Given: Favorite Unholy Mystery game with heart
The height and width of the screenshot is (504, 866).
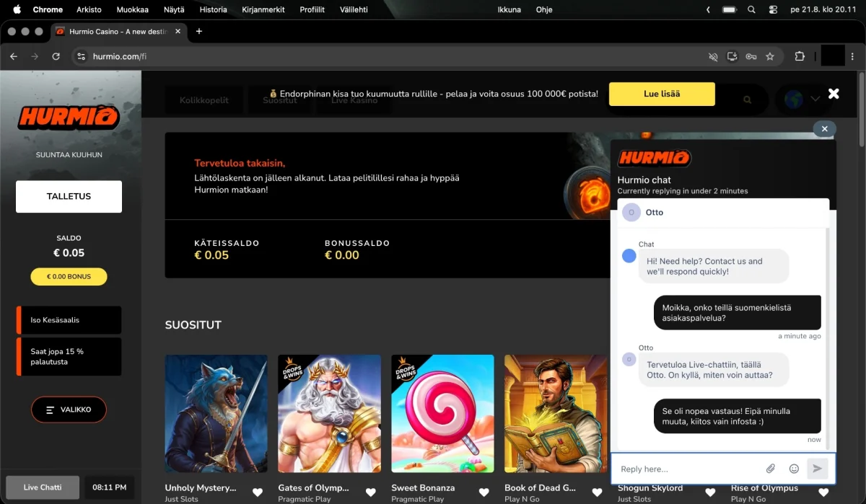Looking at the screenshot, I should click(x=258, y=492).
